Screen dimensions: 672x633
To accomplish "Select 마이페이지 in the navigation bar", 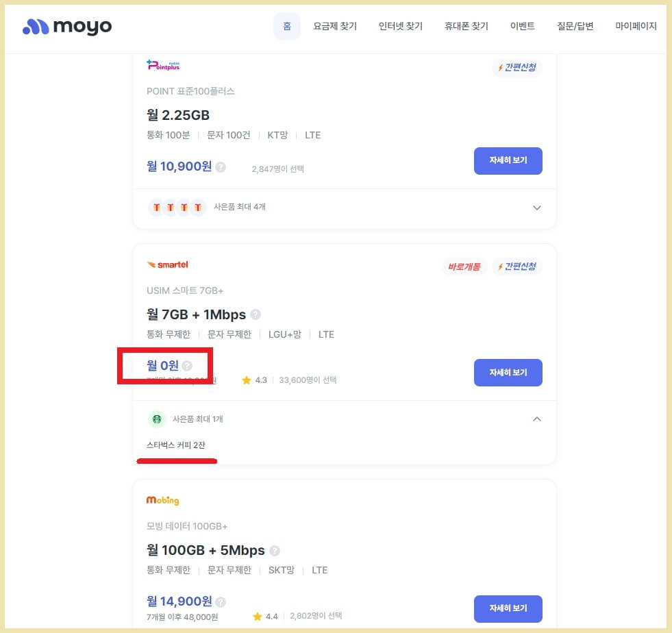I will pyautogui.click(x=634, y=26).
